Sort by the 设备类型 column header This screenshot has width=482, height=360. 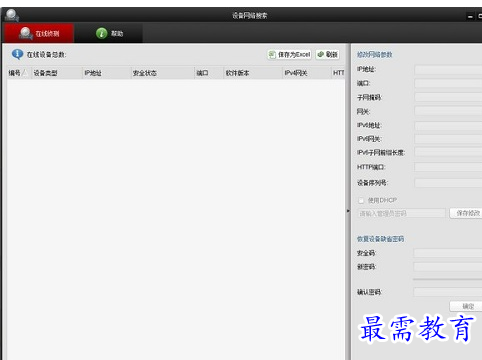57,73
